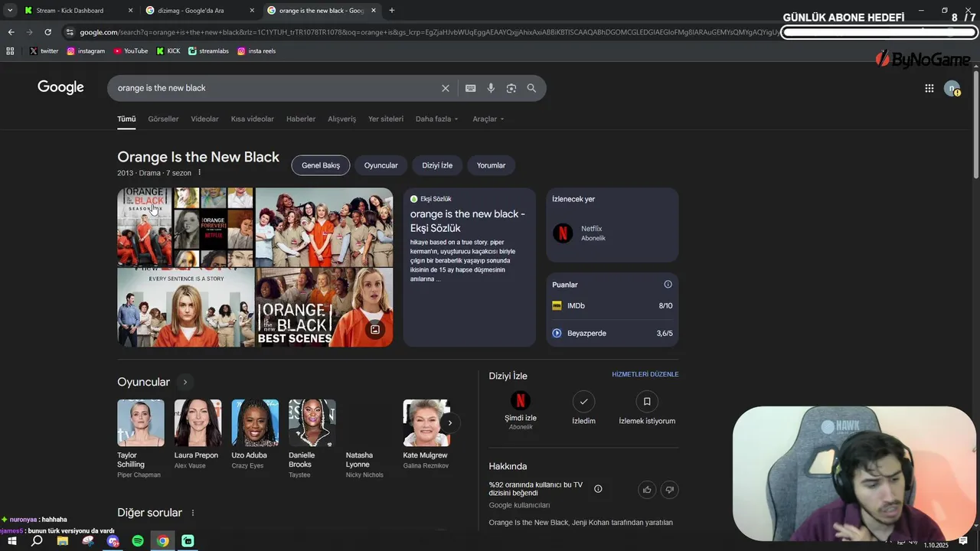The width and height of the screenshot is (980, 551).
Task: Open the YouTube bookmark
Action: 131,51
